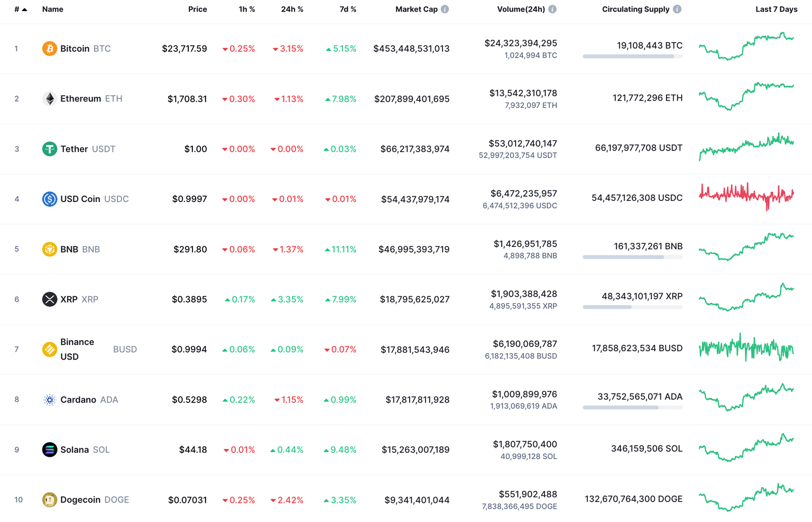
Task: Click the Solana logo icon
Action: 49,450
